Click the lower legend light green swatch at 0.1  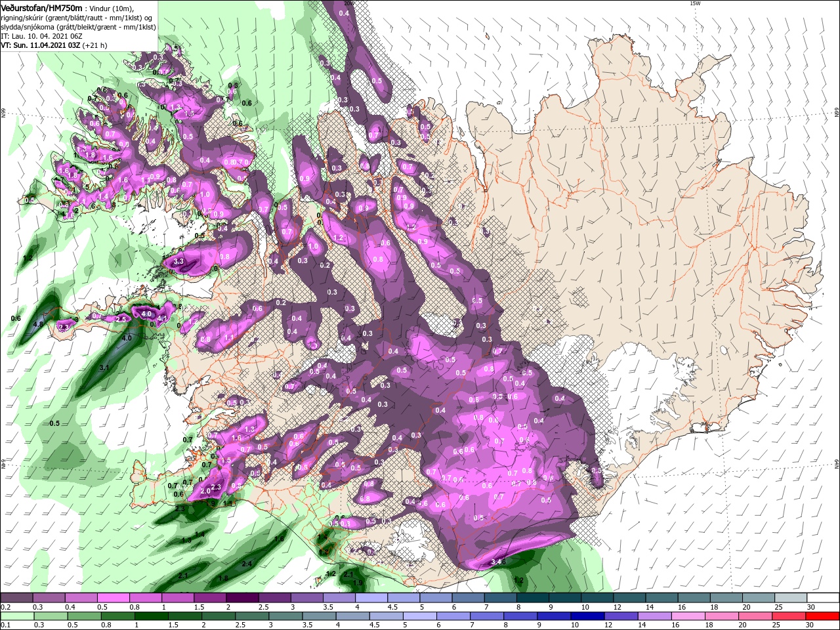pos(17,616)
